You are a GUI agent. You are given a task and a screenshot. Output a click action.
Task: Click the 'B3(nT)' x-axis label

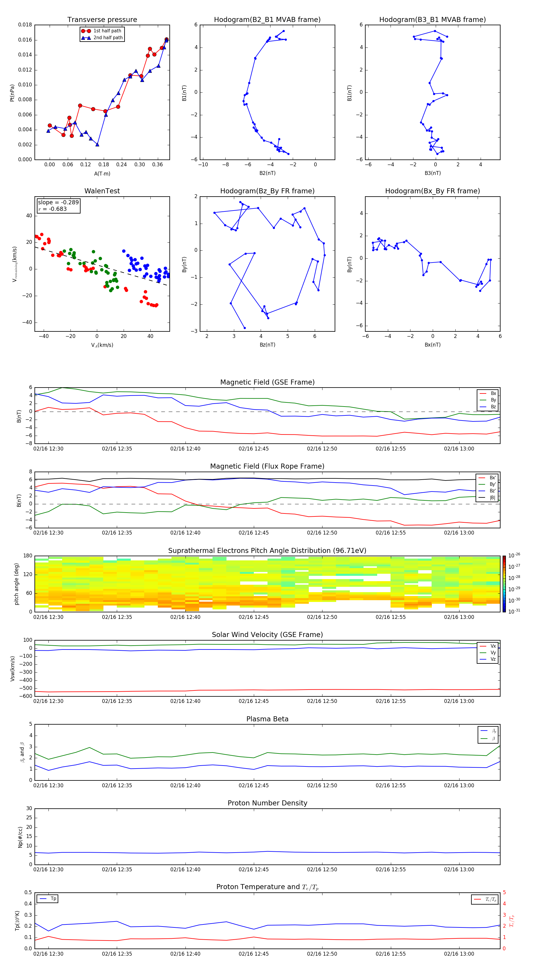tap(432, 173)
